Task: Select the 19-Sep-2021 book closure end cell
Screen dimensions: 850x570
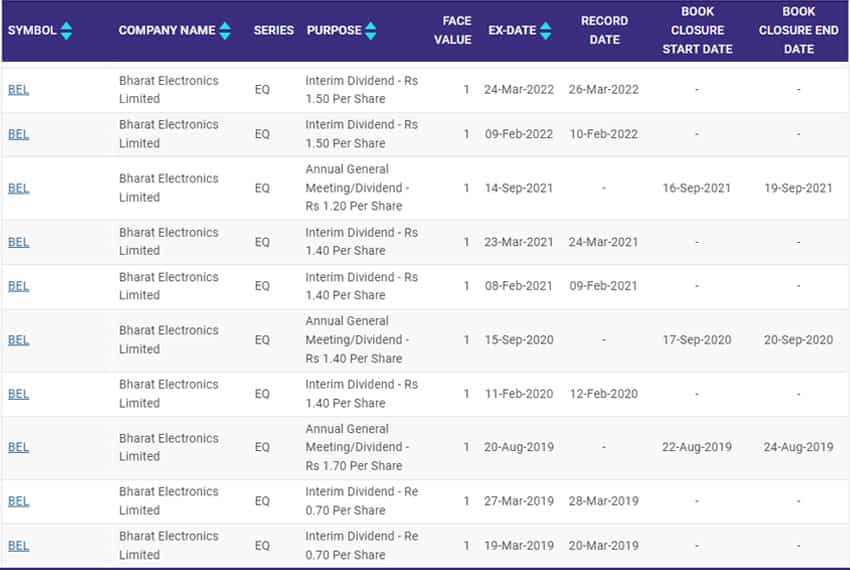Action: pos(799,188)
